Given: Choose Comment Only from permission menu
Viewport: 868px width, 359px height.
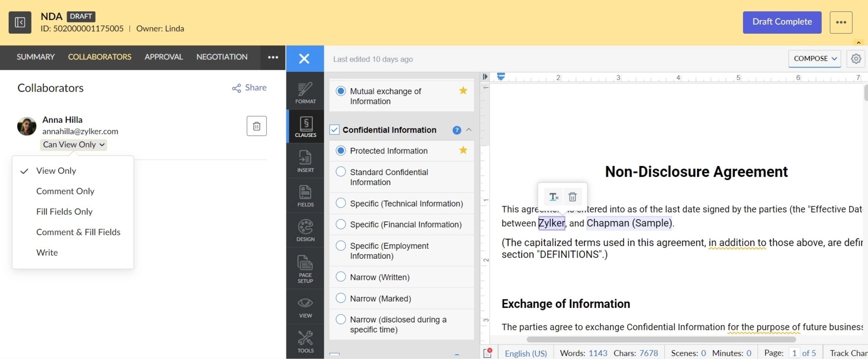Looking at the screenshot, I should (65, 191).
